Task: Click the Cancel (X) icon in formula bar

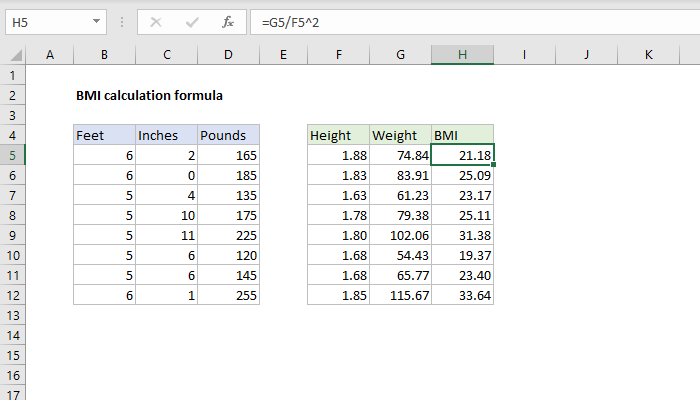Action: click(156, 20)
